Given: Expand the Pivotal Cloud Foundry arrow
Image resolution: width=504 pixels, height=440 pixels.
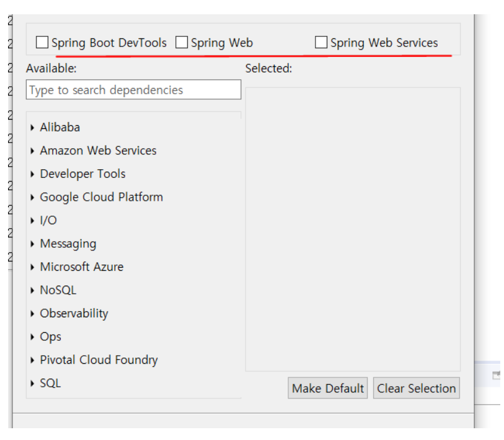Looking at the screenshot, I should pyautogui.click(x=32, y=360).
